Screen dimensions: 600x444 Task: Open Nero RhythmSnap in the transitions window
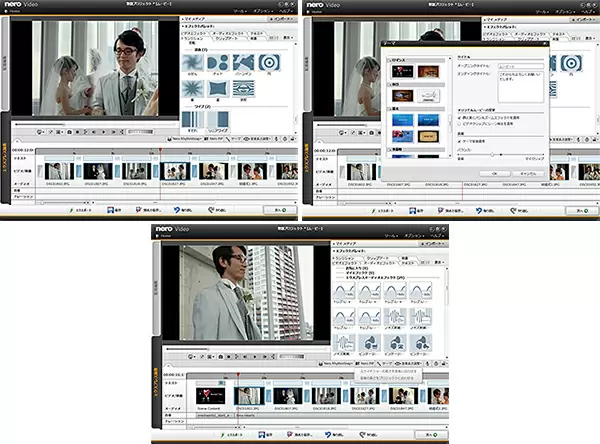coord(185,139)
